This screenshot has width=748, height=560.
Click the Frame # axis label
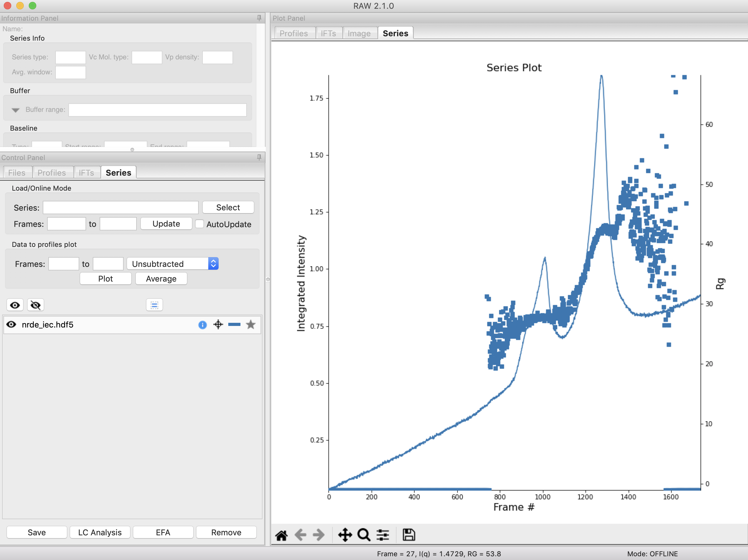tap(514, 507)
